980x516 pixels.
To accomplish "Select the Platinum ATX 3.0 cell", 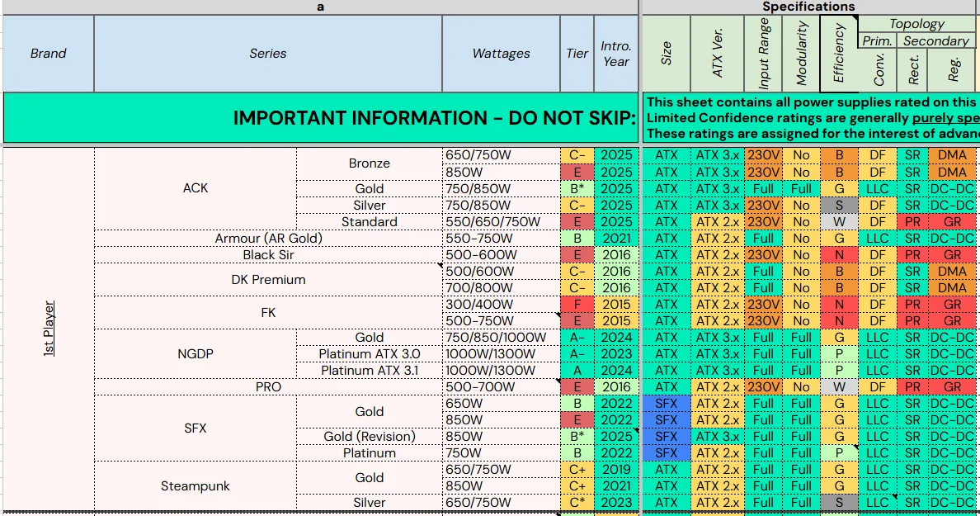I will pyautogui.click(x=370, y=354).
